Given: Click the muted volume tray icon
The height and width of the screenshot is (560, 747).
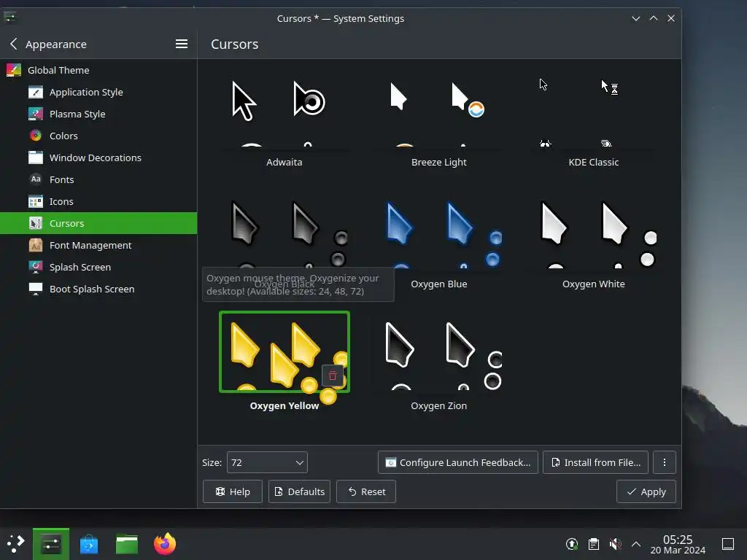Looking at the screenshot, I should pyautogui.click(x=615, y=544).
